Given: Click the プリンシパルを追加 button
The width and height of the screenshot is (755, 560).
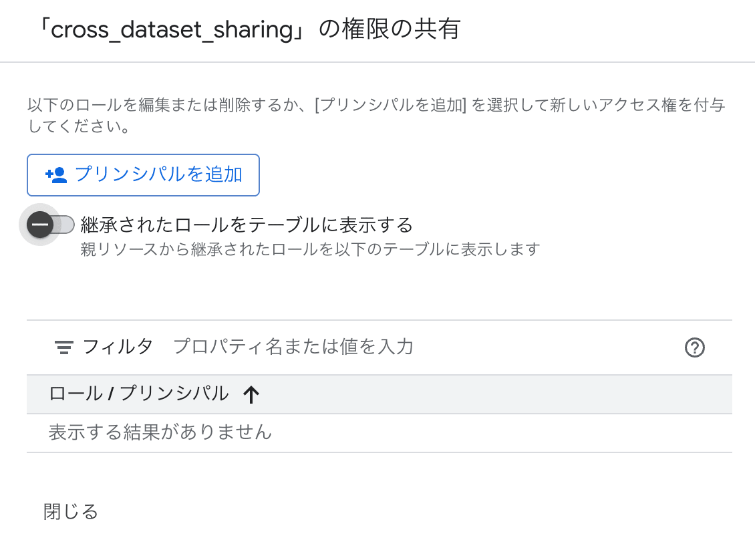Looking at the screenshot, I should click(143, 174).
